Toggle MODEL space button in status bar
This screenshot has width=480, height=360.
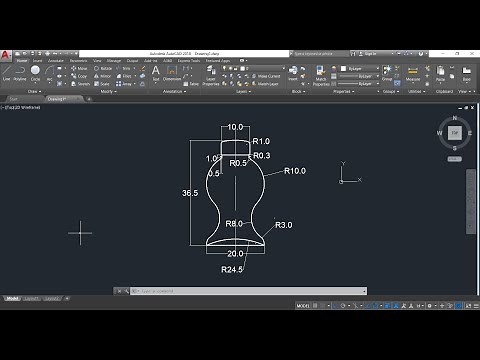303,305
